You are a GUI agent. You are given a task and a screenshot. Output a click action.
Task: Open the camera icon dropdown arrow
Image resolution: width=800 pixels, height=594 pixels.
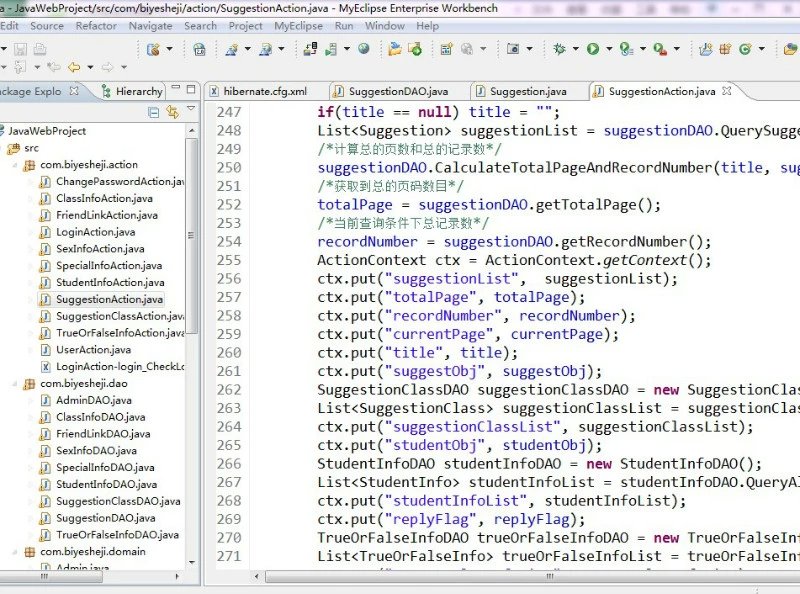pyautogui.click(x=529, y=49)
